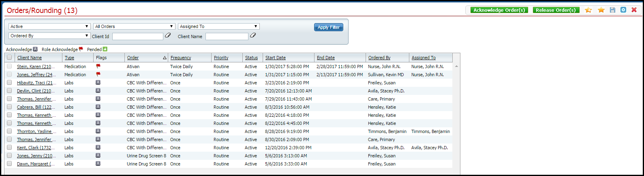Click red flag on Stein, Karen row

(98, 66)
